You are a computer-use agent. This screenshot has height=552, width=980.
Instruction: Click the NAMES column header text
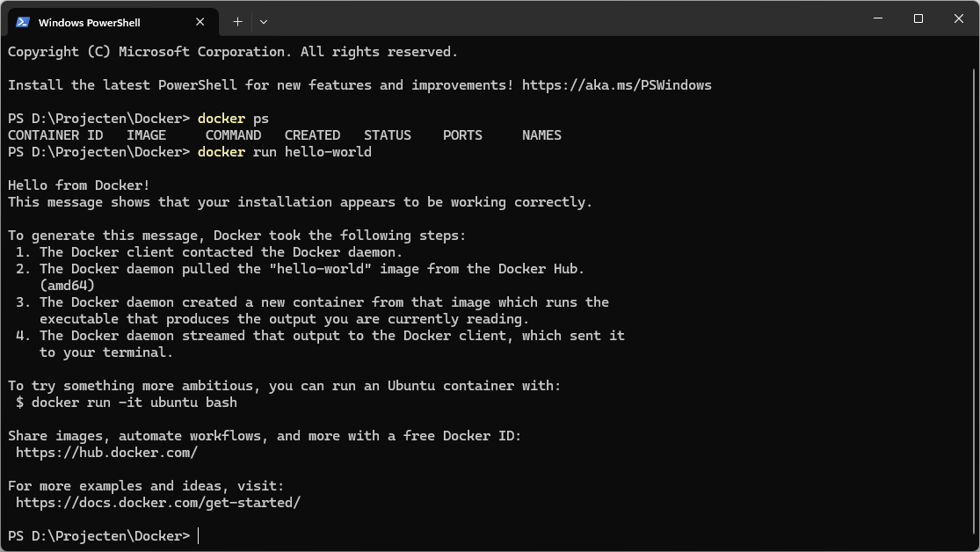pyautogui.click(x=542, y=135)
